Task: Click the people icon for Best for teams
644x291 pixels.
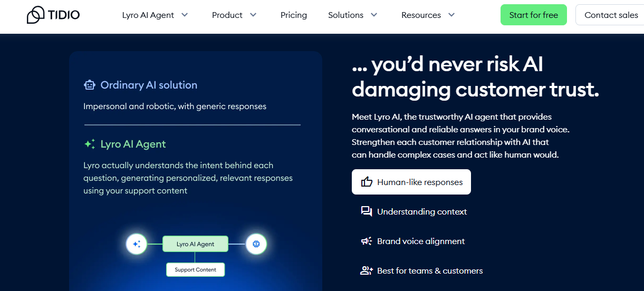Action: coord(367,270)
